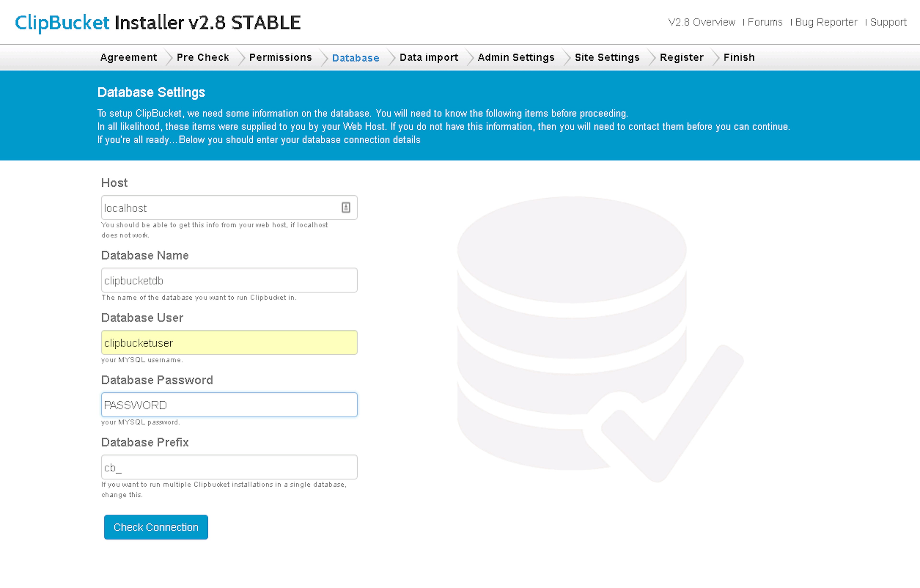Screen dimensions: 920x588
Task: Switch to the Site Settings step
Action: (607, 57)
